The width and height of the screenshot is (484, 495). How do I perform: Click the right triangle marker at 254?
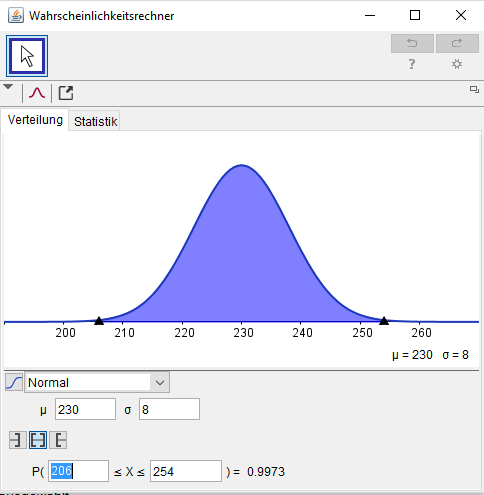[384, 321]
